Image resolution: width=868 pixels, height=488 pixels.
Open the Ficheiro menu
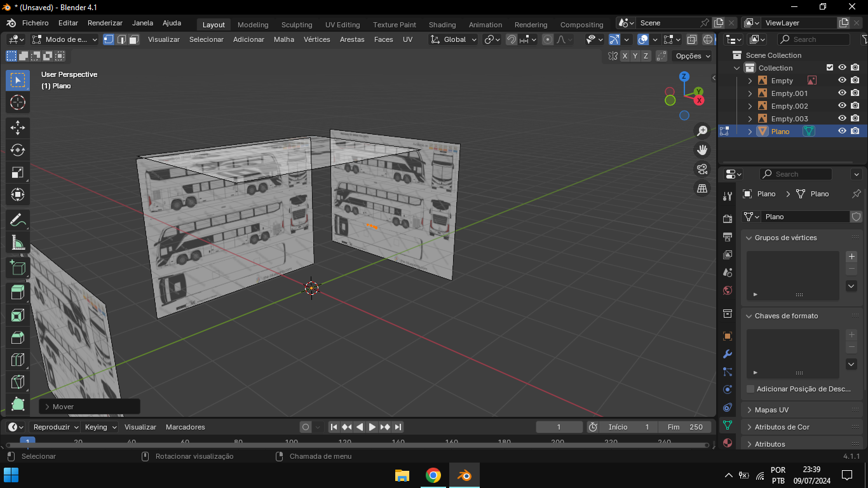pos(35,23)
